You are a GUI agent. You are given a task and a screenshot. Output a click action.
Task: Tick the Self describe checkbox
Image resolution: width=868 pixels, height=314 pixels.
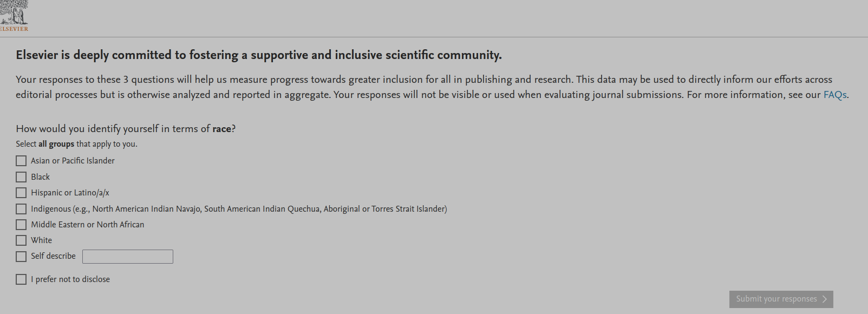[21, 257]
